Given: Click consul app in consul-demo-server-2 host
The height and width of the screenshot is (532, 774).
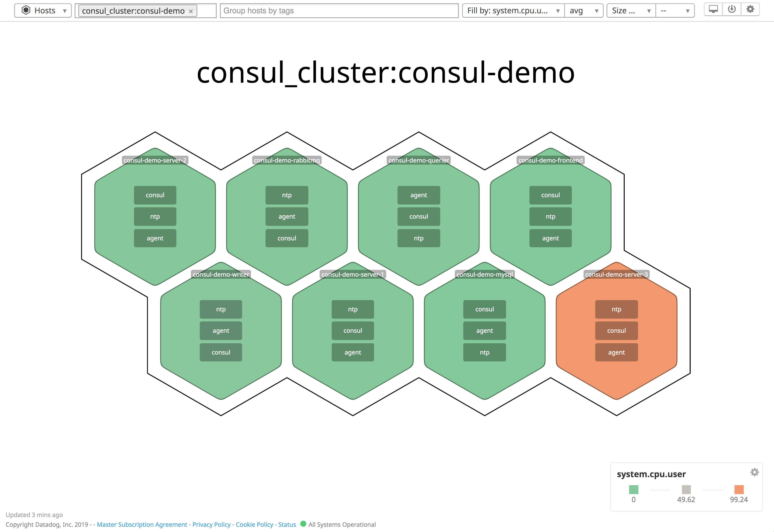Looking at the screenshot, I should click(x=155, y=195).
